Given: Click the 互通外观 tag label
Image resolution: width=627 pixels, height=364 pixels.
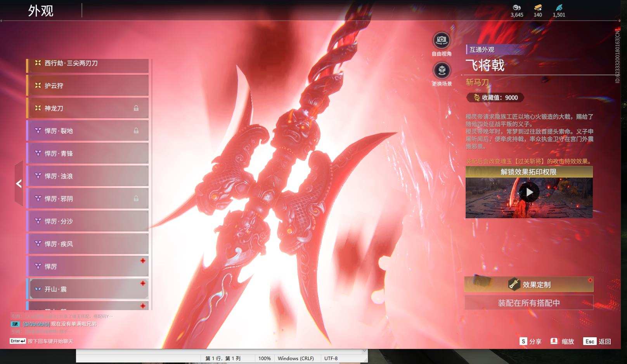Looking at the screenshot, I should pos(482,50).
